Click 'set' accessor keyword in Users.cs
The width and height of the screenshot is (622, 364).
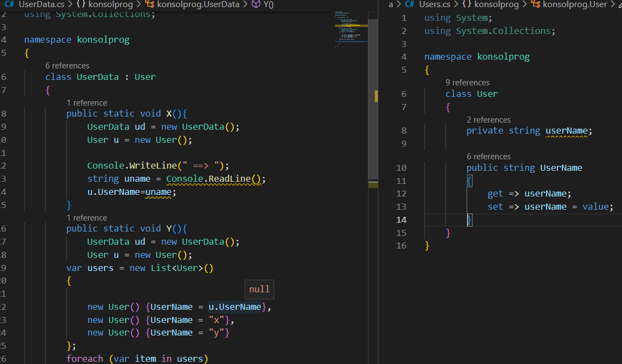[x=496, y=206]
